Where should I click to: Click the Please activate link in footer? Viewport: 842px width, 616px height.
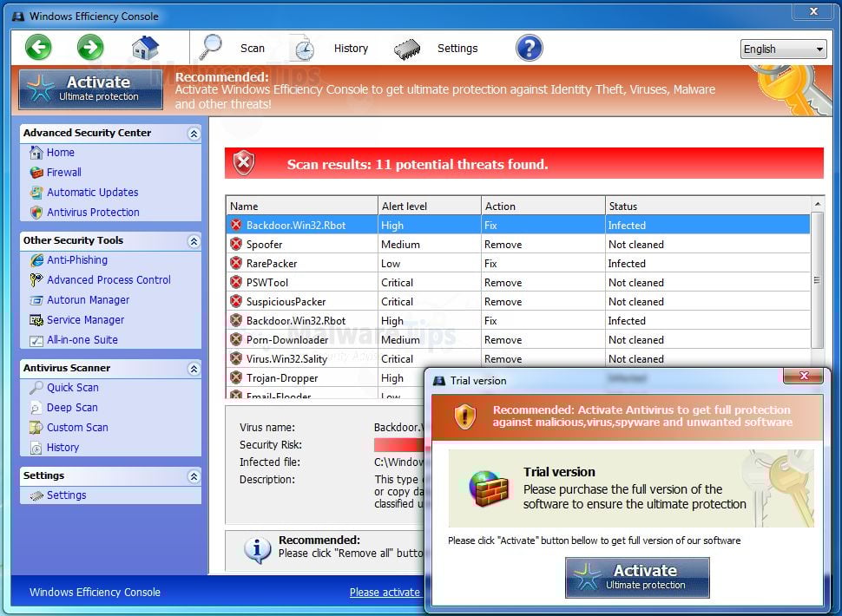tap(385, 593)
